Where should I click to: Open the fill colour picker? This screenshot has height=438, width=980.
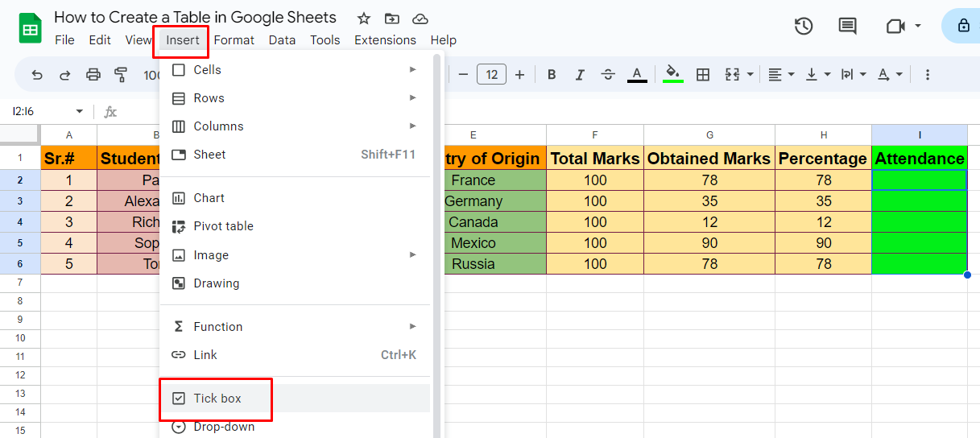pyautogui.click(x=673, y=75)
